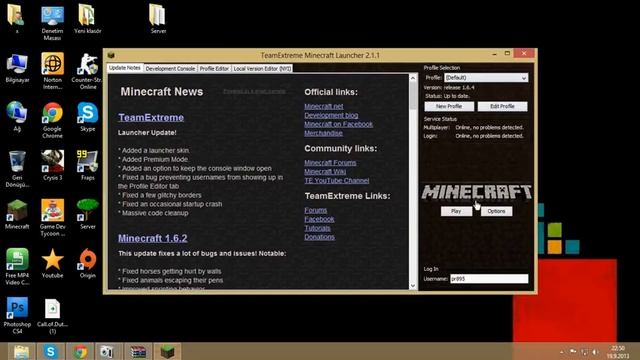Click the news scrollbar down arrow
Viewport: 640px width, 360px height.
(x=413, y=286)
